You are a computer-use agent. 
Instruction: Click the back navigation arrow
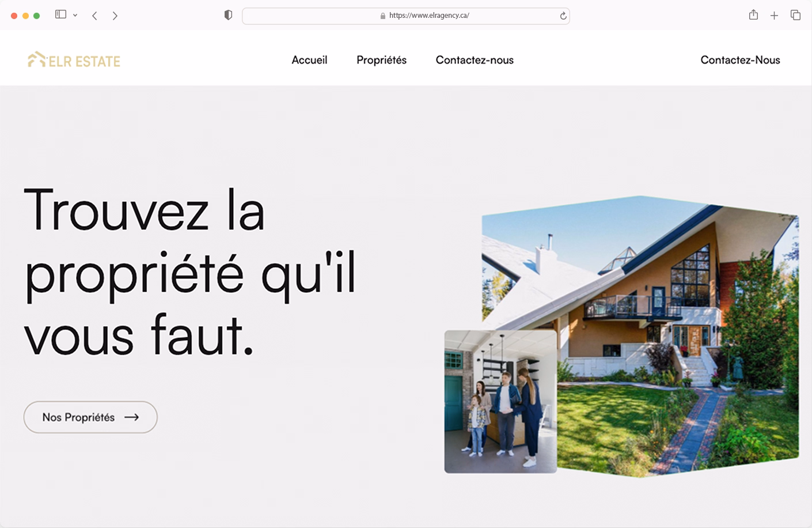click(94, 16)
